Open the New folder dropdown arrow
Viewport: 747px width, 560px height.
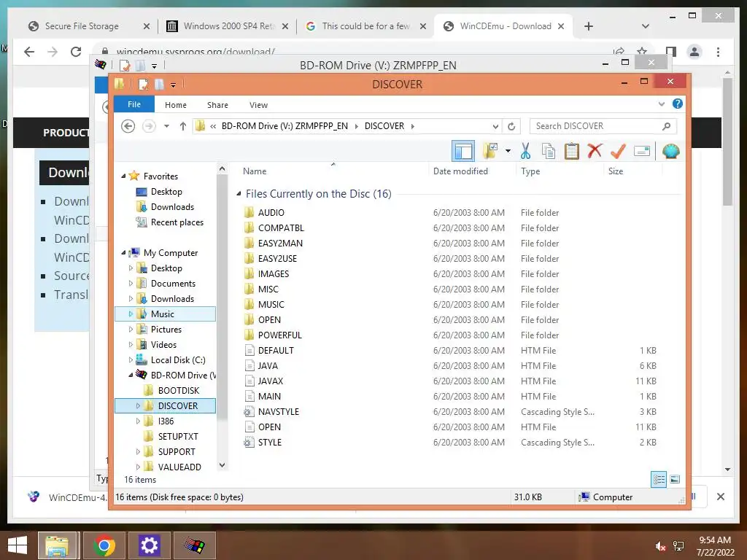pyautogui.click(x=508, y=152)
